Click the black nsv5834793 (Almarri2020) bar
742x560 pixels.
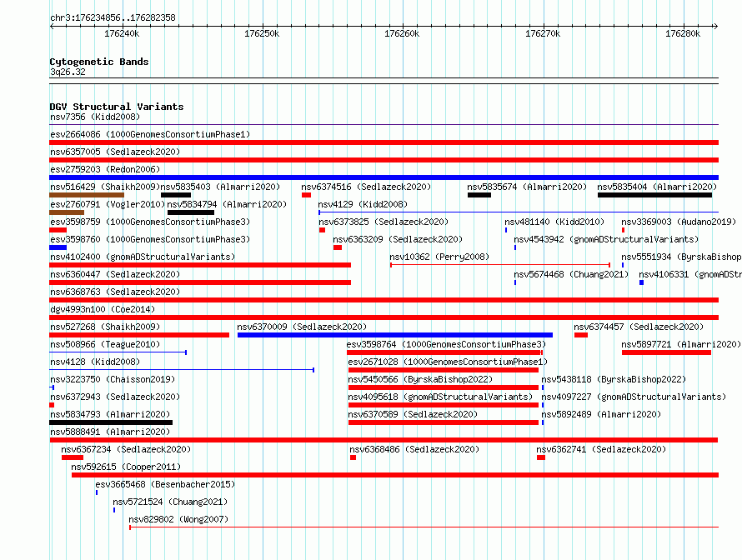111,422
